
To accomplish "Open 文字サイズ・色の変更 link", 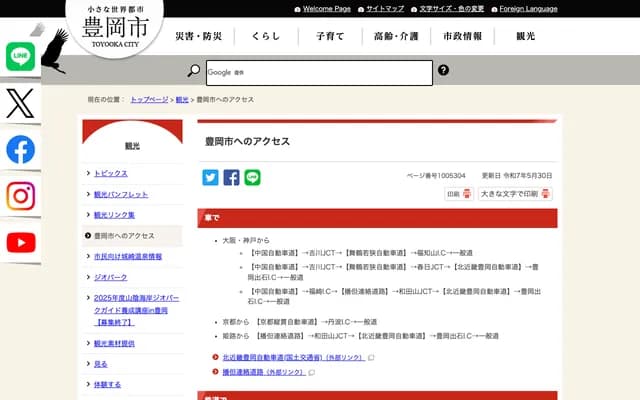I will [x=450, y=9].
